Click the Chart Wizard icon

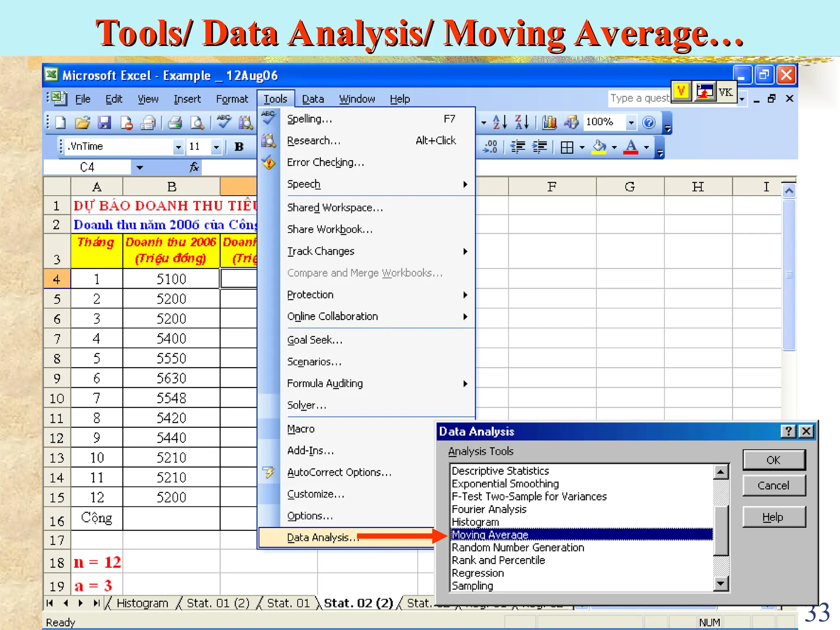(549, 122)
